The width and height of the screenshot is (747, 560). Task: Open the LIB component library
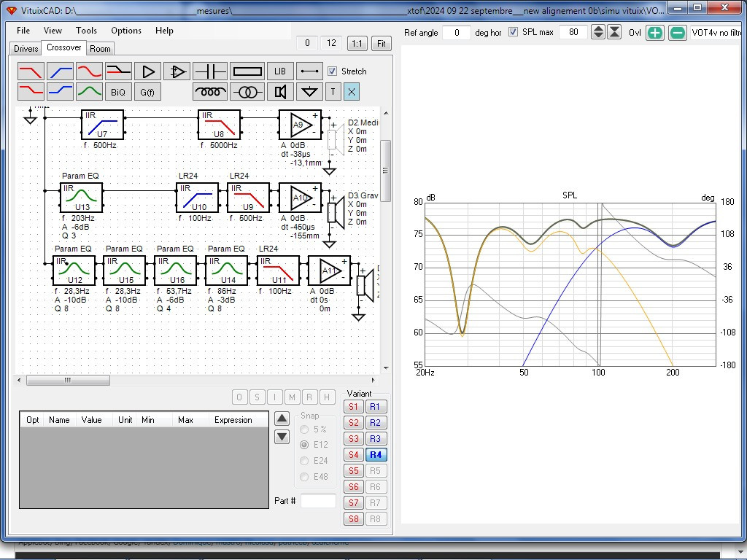click(280, 71)
